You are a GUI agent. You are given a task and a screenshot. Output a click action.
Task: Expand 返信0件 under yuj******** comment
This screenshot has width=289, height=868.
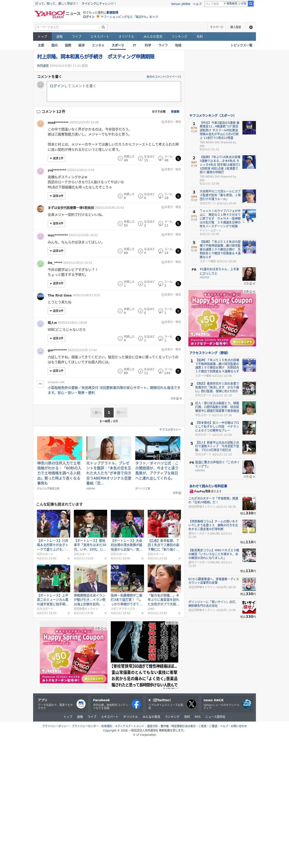[56, 196]
